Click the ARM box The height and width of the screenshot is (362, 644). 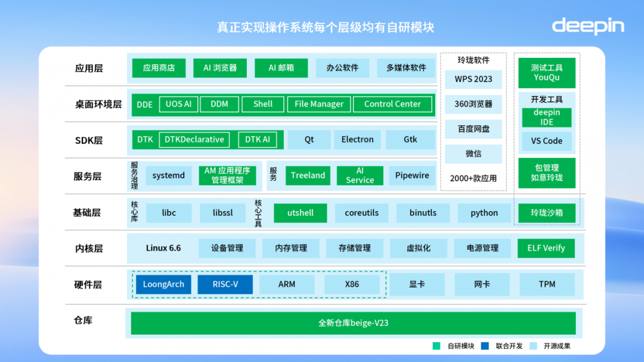click(287, 284)
